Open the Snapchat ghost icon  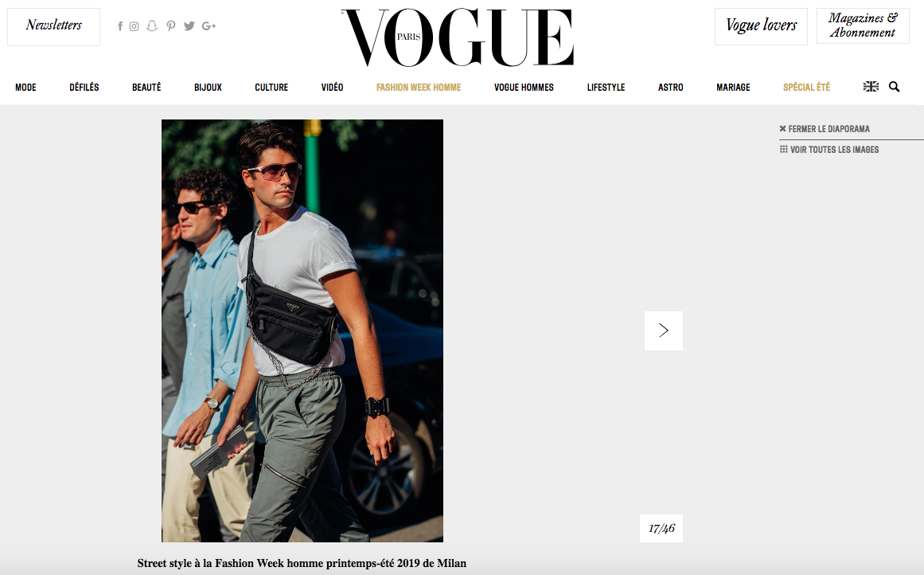pos(152,26)
